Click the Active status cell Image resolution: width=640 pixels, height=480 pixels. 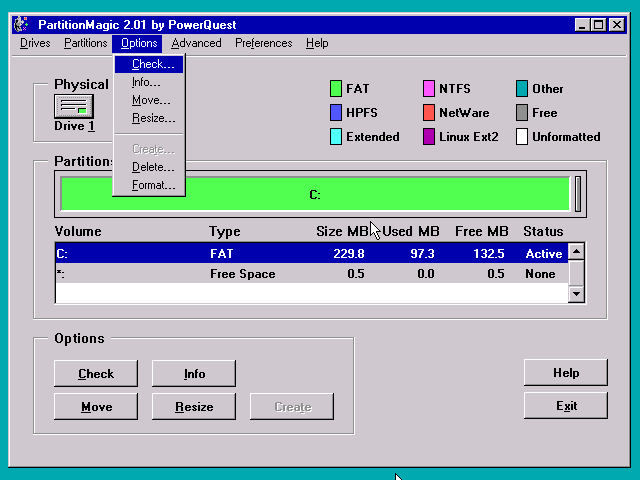(x=544, y=254)
